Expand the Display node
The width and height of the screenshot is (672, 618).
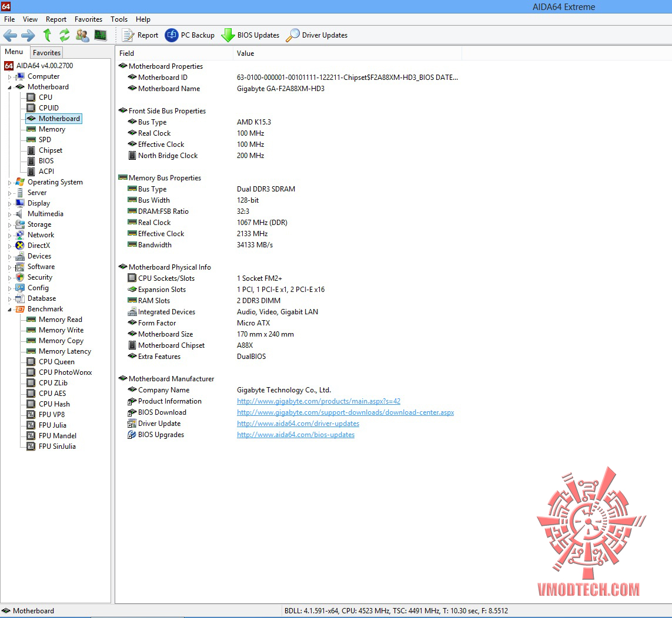(9, 204)
